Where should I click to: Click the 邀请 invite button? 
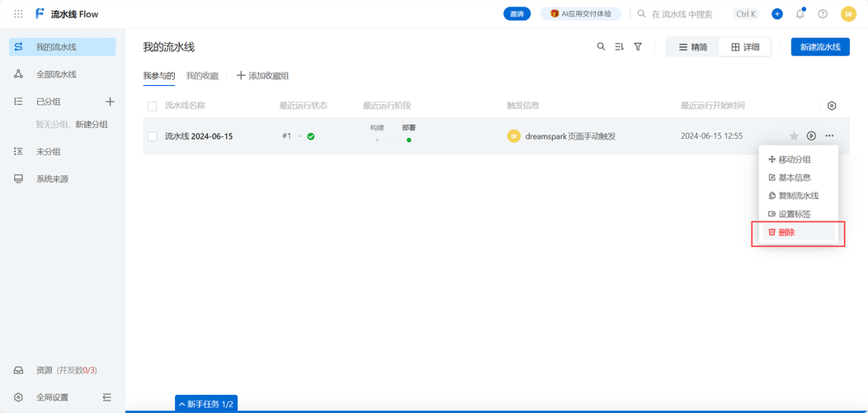tap(517, 14)
